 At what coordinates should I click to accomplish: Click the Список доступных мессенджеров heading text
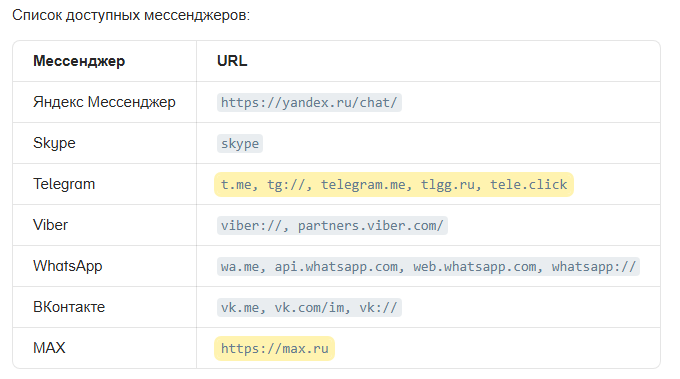(x=131, y=15)
